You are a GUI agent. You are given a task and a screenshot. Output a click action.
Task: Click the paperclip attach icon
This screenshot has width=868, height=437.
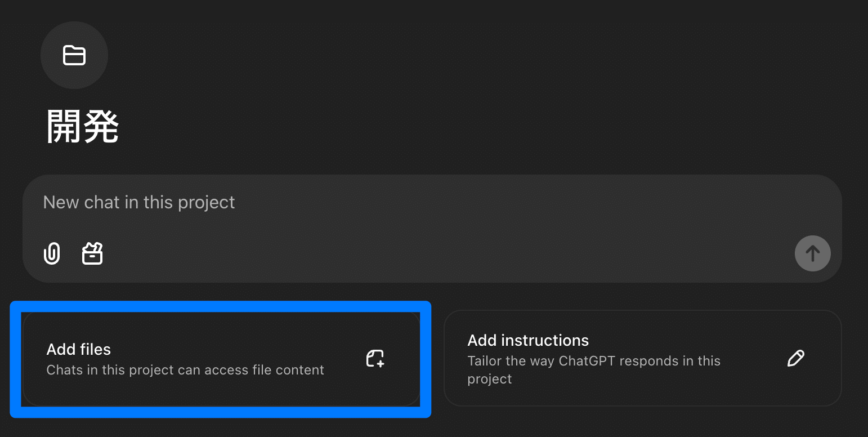(x=52, y=253)
